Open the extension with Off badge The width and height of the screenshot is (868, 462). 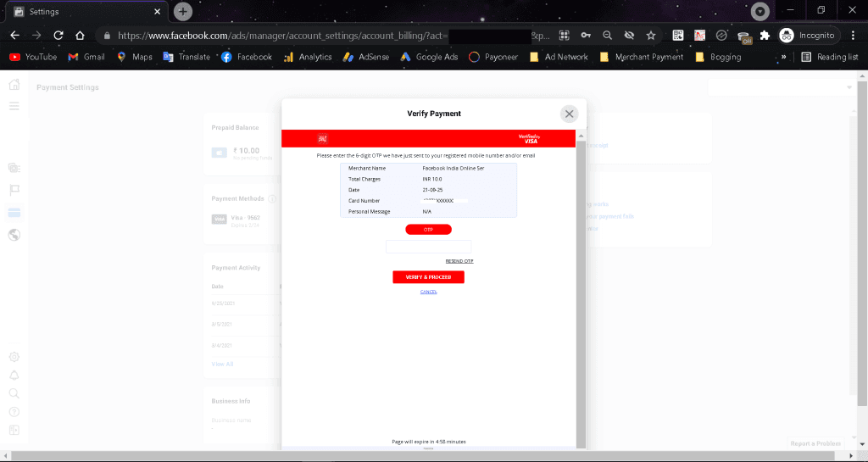tap(744, 36)
